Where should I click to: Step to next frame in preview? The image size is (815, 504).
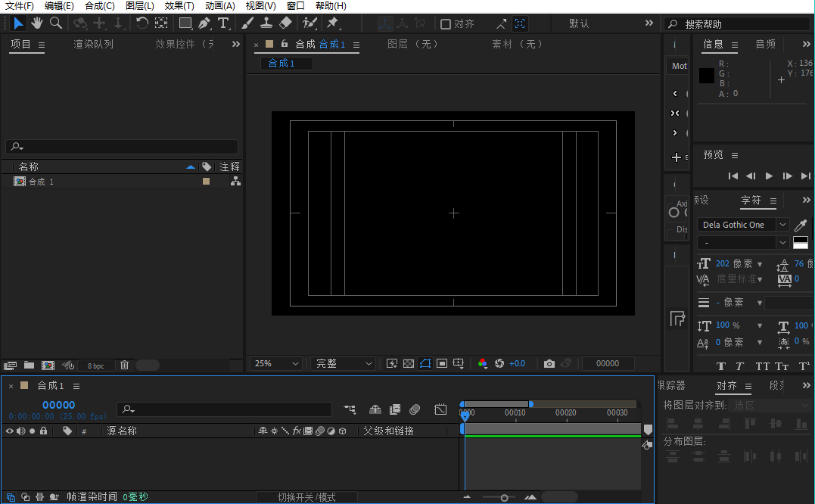(x=788, y=176)
